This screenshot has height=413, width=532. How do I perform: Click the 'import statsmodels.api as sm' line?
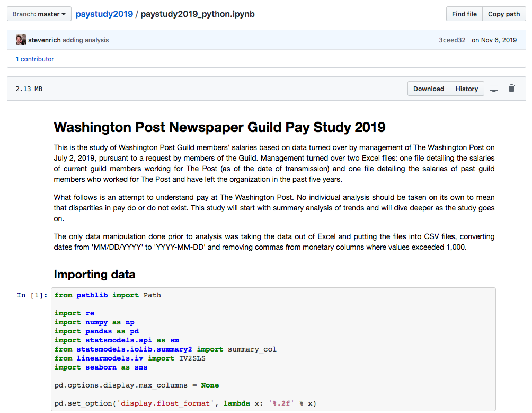pyautogui.click(x=117, y=340)
